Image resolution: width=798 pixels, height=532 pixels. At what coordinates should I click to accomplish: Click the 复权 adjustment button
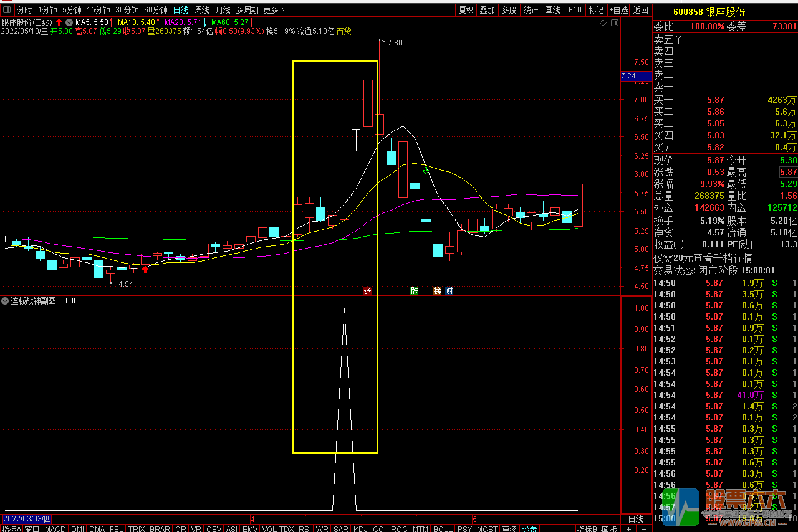pos(466,10)
